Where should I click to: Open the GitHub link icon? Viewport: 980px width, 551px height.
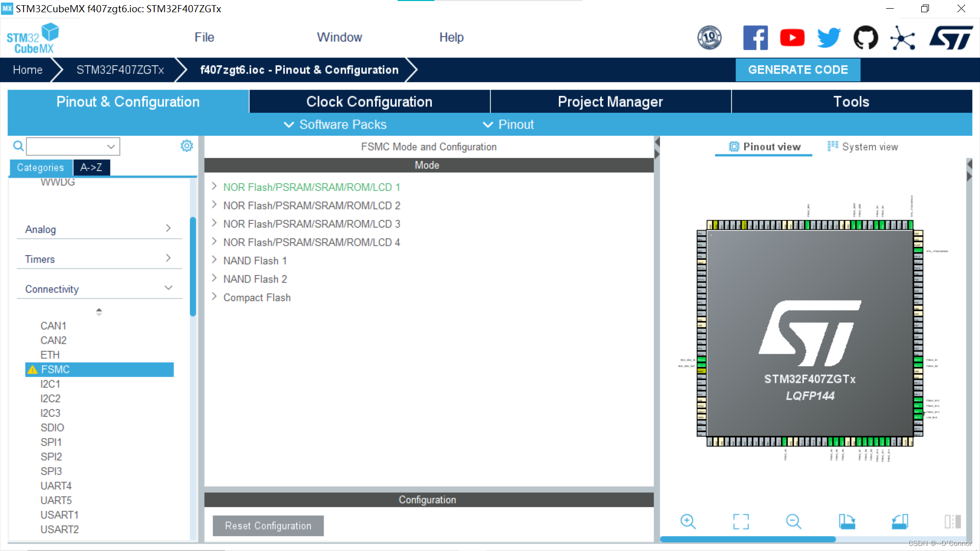click(x=866, y=38)
